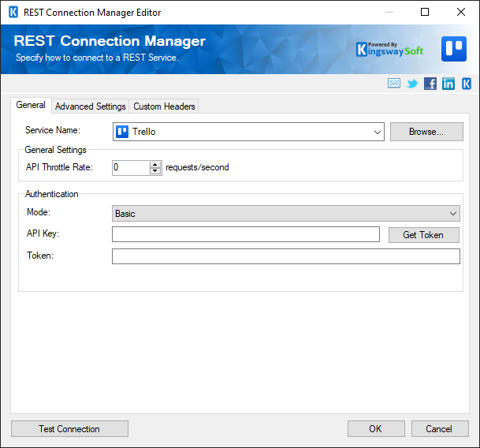This screenshot has height=448, width=480.
Task: Click the Get Token button
Action: [x=424, y=235]
